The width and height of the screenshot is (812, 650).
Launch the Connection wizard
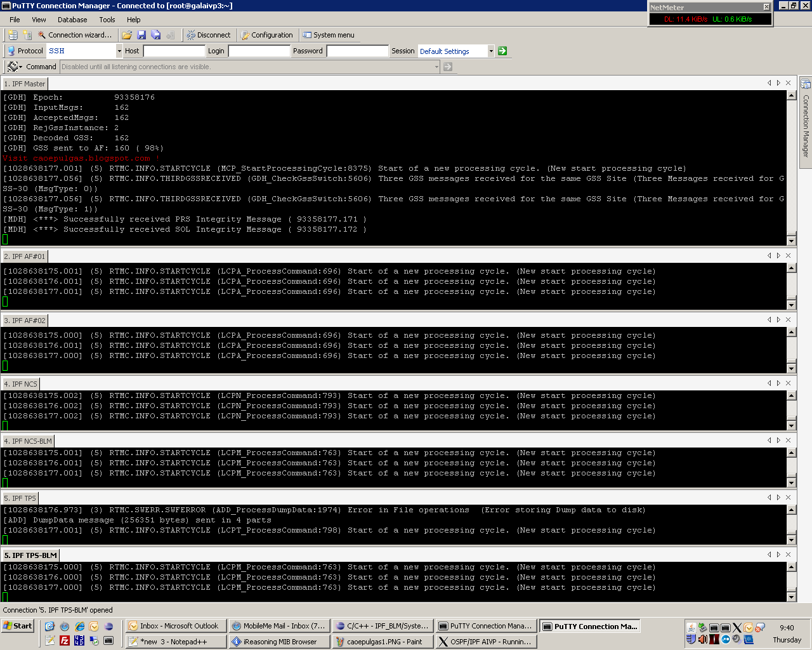coord(75,35)
